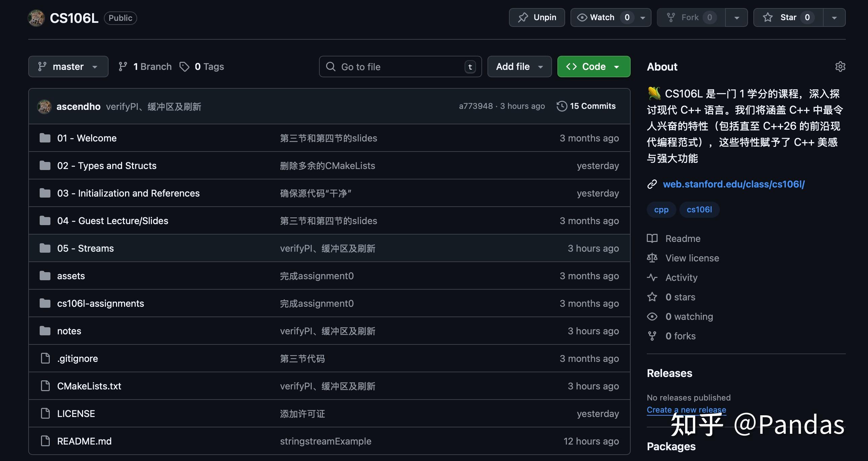Click the About settings gear icon
868x461 pixels.
click(x=840, y=66)
